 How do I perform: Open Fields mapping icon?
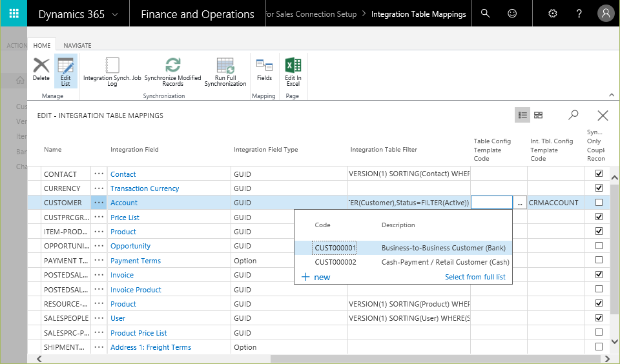pos(264,70)
